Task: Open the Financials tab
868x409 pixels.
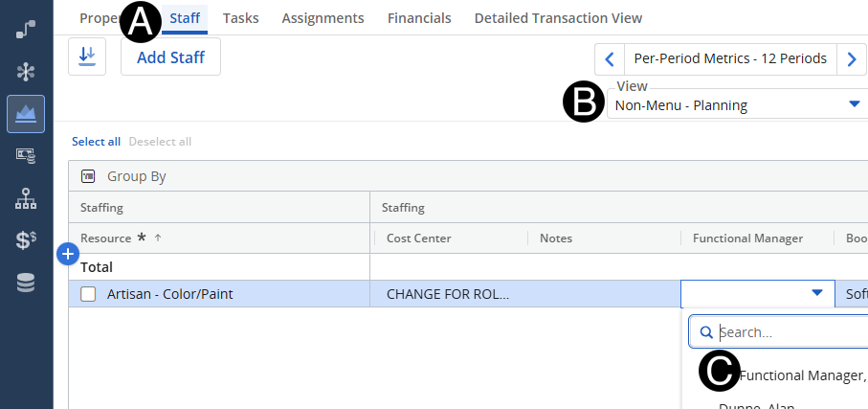Action: point(419,18)
